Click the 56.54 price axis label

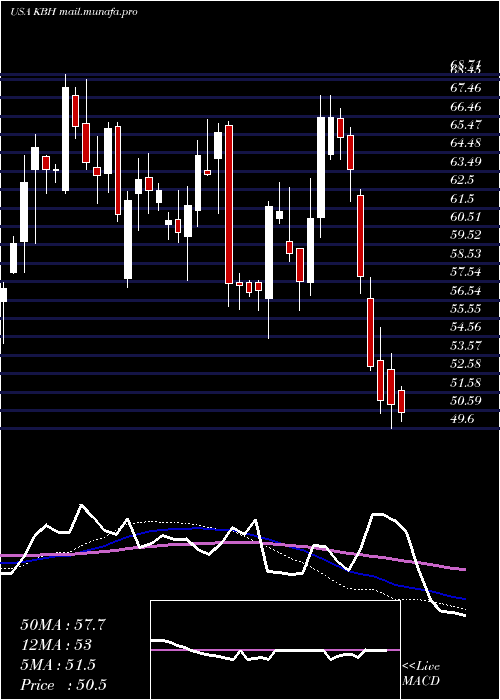pyautogui.click(x=465, y=291)
